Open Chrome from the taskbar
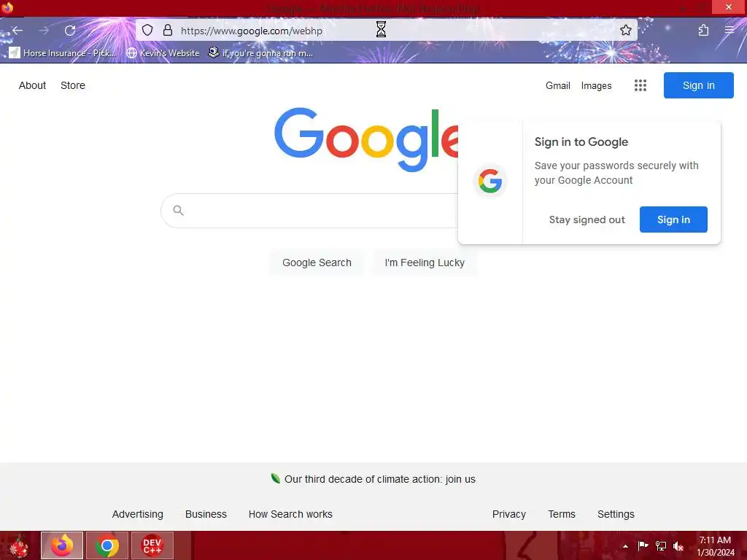This screenshot has width=747, height=560. (107, 545)
